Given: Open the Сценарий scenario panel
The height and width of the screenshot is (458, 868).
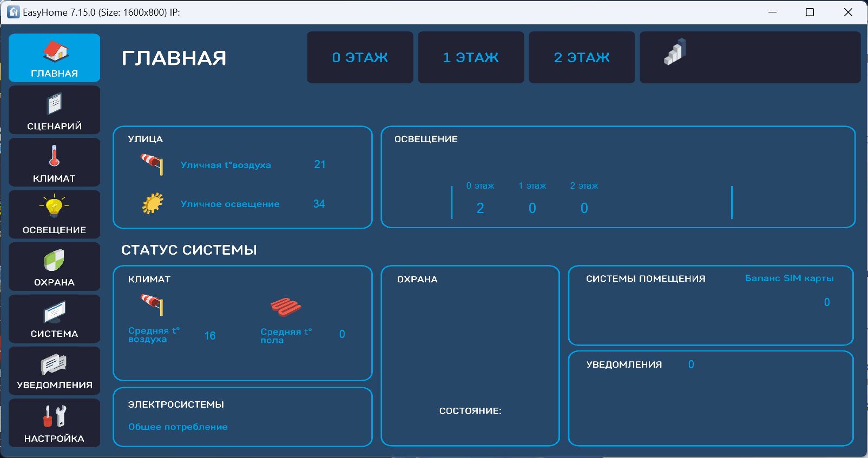Looking at the screenshot, I should coord(55,110).
